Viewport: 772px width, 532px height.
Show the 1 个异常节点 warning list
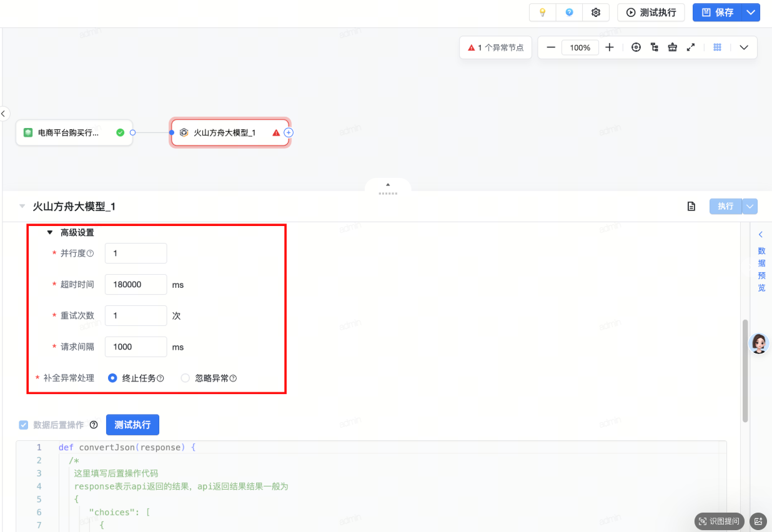[x=496, y=47]
